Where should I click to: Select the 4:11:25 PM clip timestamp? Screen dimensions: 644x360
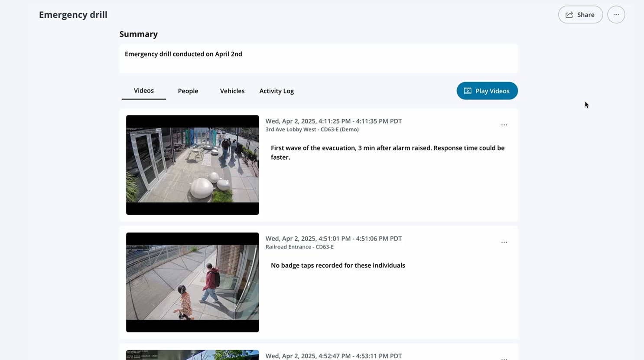[334, 121]
